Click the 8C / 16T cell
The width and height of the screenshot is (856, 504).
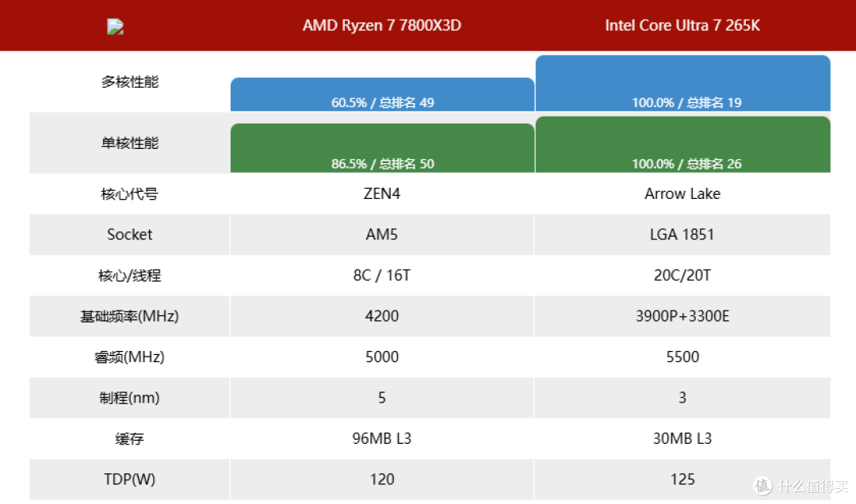(382, 275)
